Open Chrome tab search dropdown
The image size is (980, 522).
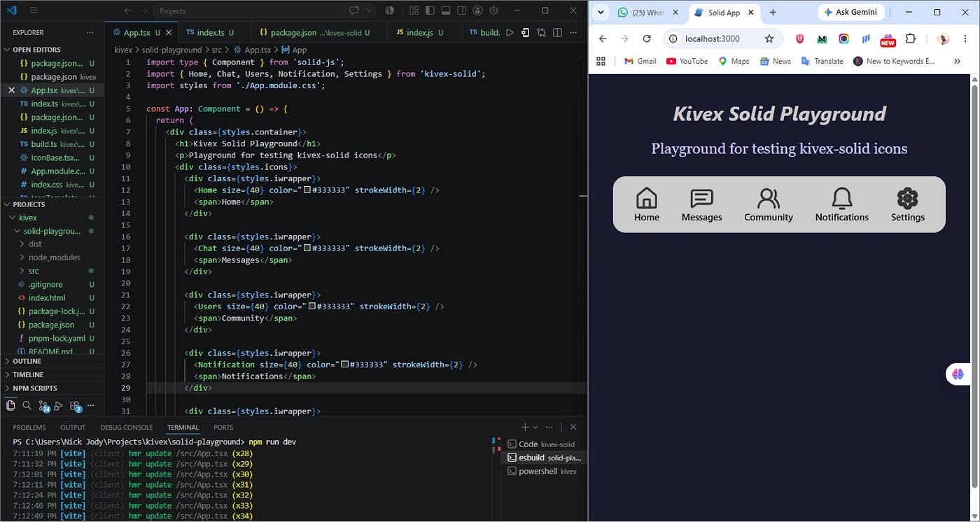pos(601,13)
